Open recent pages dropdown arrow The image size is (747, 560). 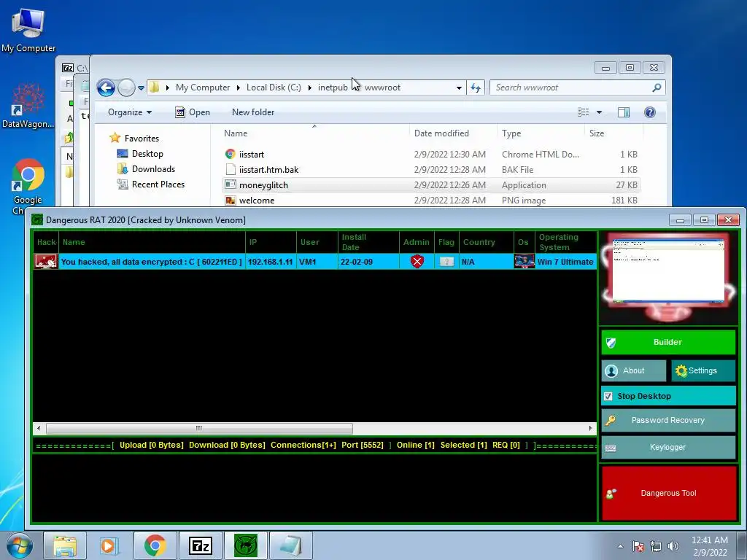coord(141,88)
